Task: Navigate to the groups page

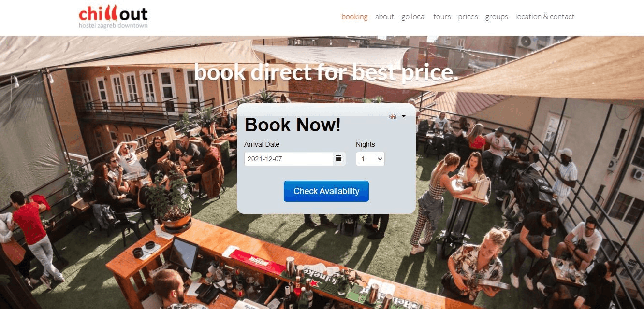Action: 497,17
